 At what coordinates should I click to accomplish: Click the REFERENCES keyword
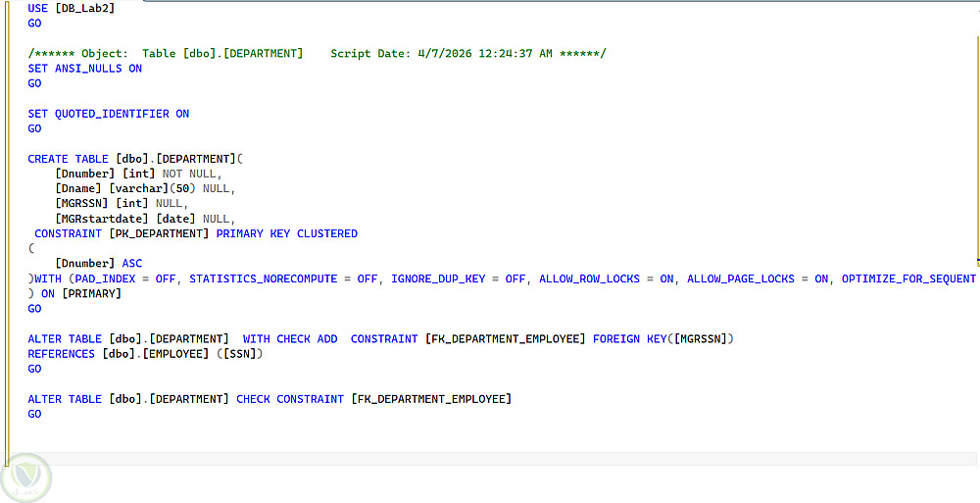(x=61, y=354)
